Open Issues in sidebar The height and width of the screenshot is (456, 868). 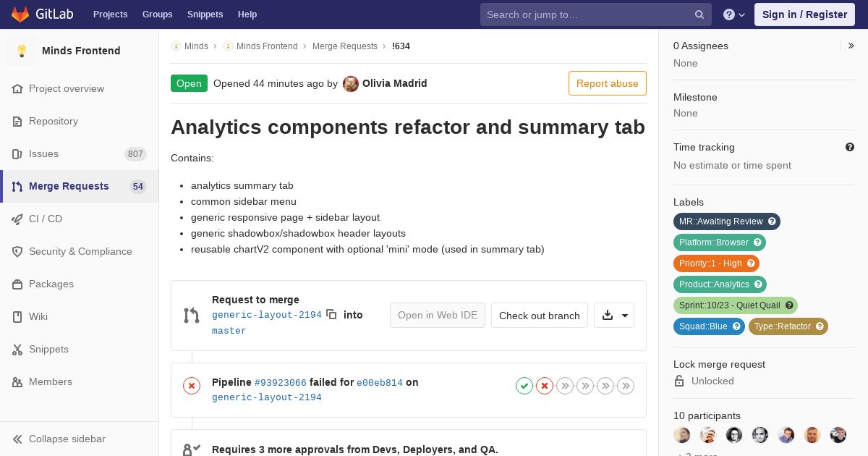pyautogui.click(x=80, y=153)
